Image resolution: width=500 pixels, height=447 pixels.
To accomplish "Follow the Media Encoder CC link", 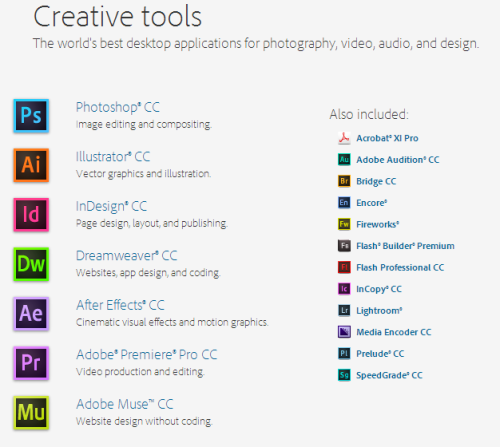I will tap(394, 332).
